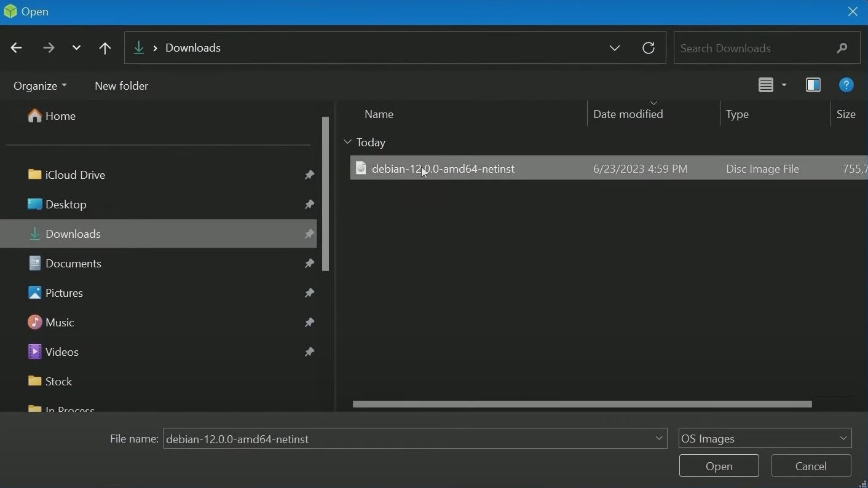
Task: Unpin Desktop using its pin icon
Action: point(309,205)
